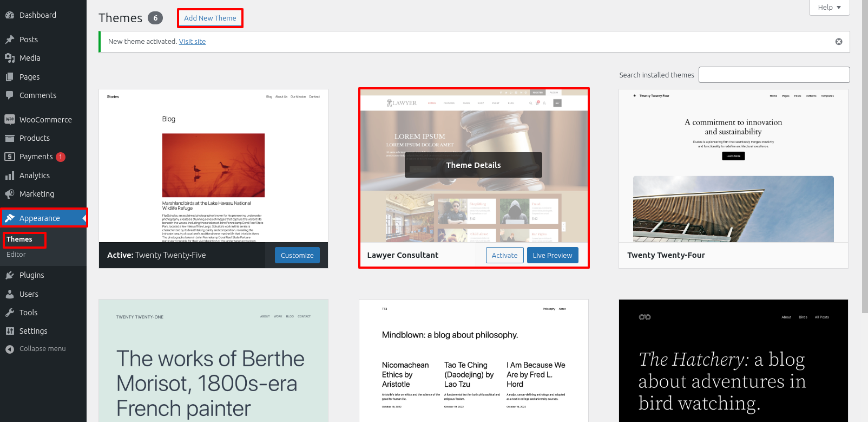This screenshot has width=868, height=422.
Task: Click the Users person icon
Action: point(10,294)
